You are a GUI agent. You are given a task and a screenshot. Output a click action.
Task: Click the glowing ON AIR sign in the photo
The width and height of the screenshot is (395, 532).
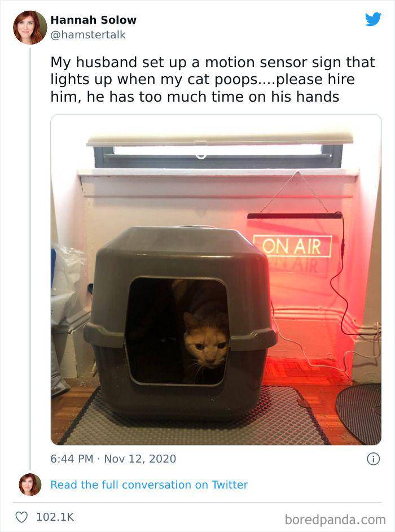click(x=292, y=246)
